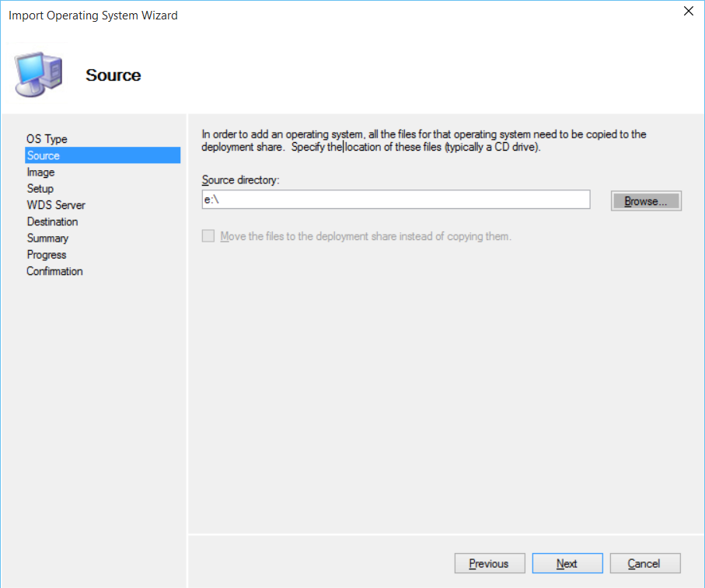Viewport: 705px width, 588px height.
Task: Click the computer icon in wizard header
Action: (x=39, y=74)
